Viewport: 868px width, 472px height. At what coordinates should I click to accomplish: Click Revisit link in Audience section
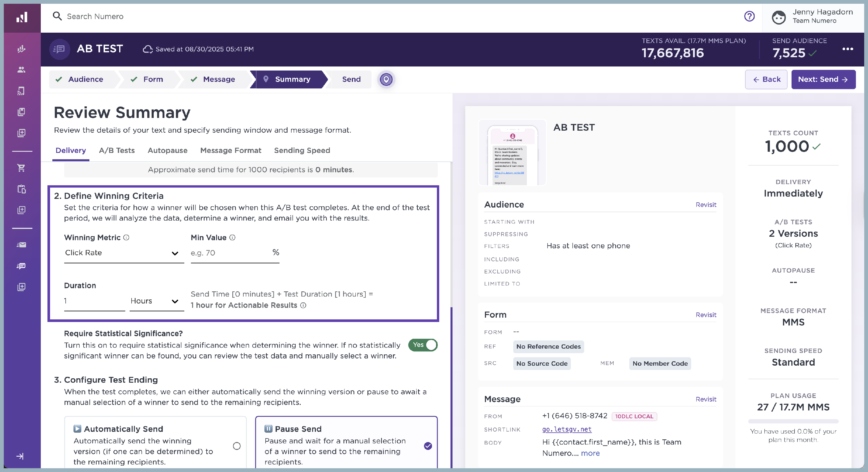706,205
